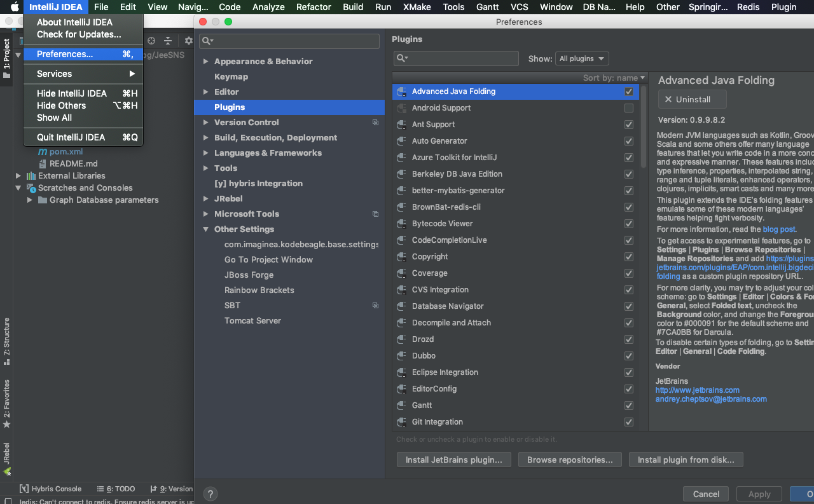Disable the CodeCompletionLive plugin checkbox

click(629, 240)
